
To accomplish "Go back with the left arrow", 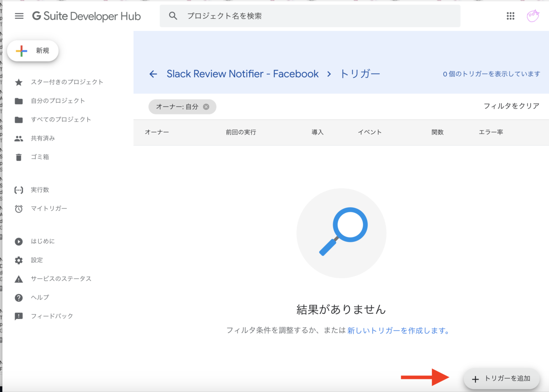I will pos(153,74).
